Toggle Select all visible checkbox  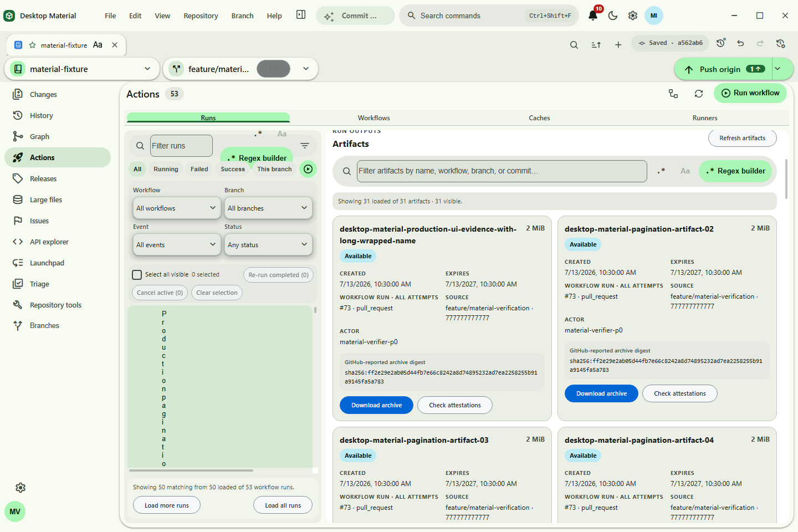(x=137, y=274)
